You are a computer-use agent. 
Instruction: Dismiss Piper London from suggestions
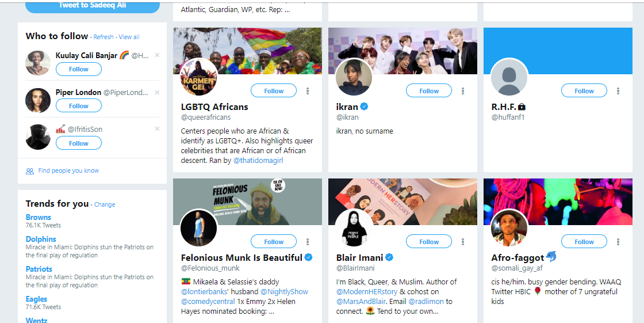(158, 92)
